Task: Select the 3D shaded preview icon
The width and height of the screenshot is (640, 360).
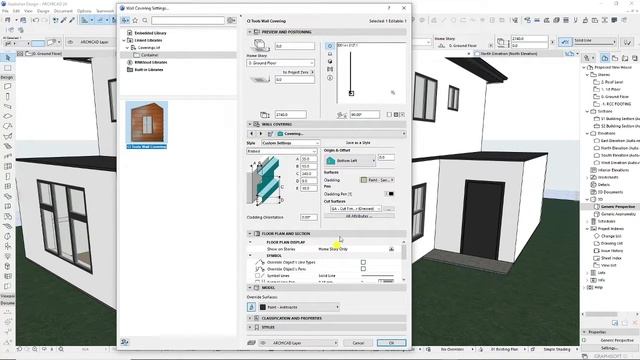Action: coord(330,62)
